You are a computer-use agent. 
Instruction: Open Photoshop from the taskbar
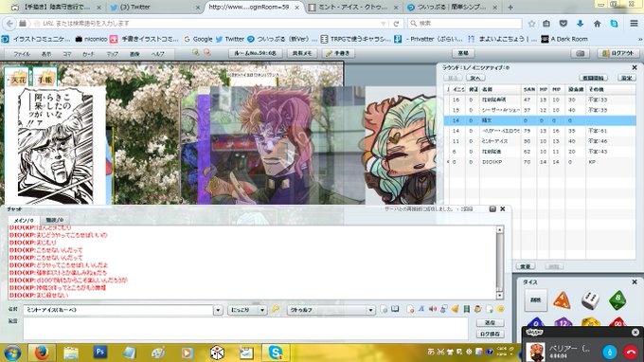[100, 353]
